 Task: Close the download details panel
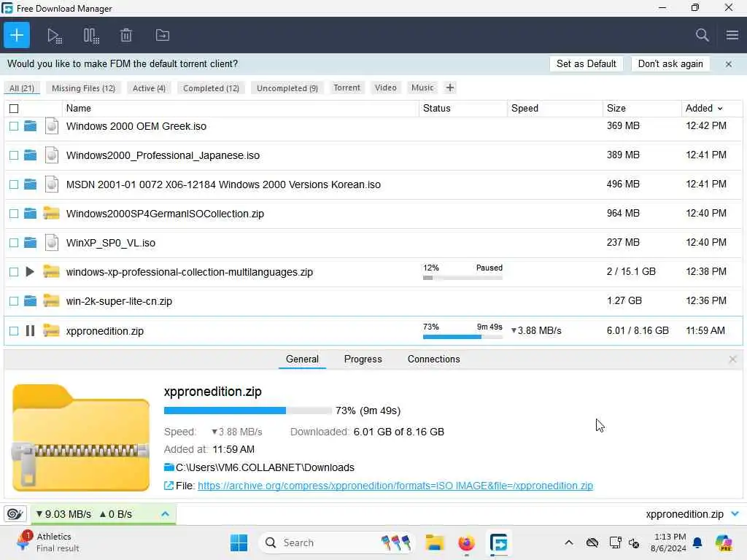[x=732, y=359]
